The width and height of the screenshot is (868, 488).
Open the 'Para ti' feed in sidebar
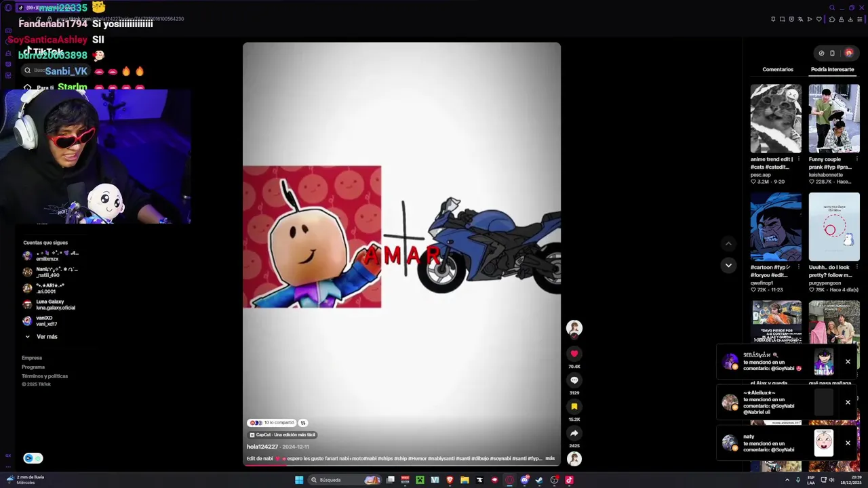click(x=39, y=88)
